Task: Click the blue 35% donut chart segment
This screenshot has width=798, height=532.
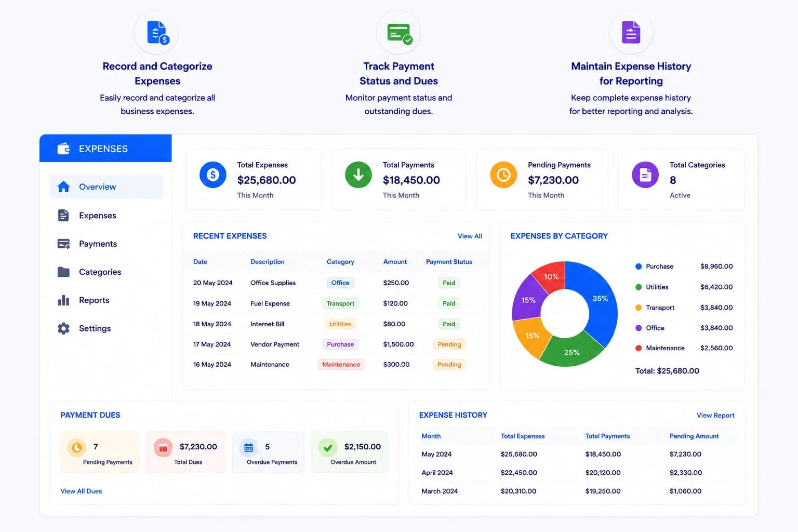Action: [x=600, y=299]
